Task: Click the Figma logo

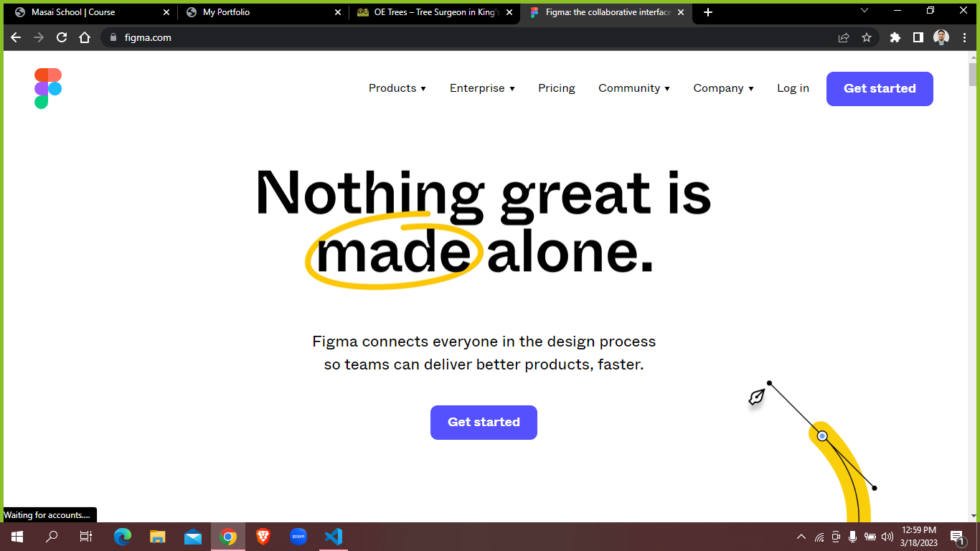Action: coord(48,88)
